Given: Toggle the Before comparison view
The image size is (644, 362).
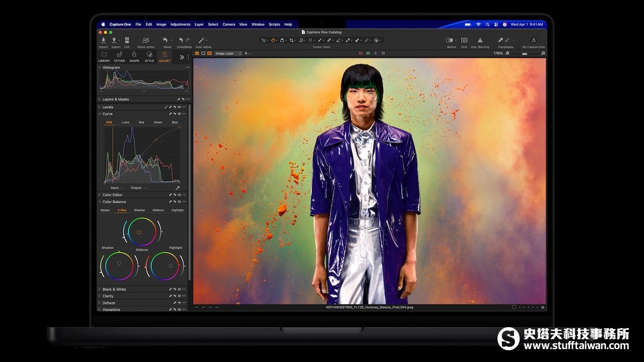Looking at the screenshot, I should (x=450, y=41).
